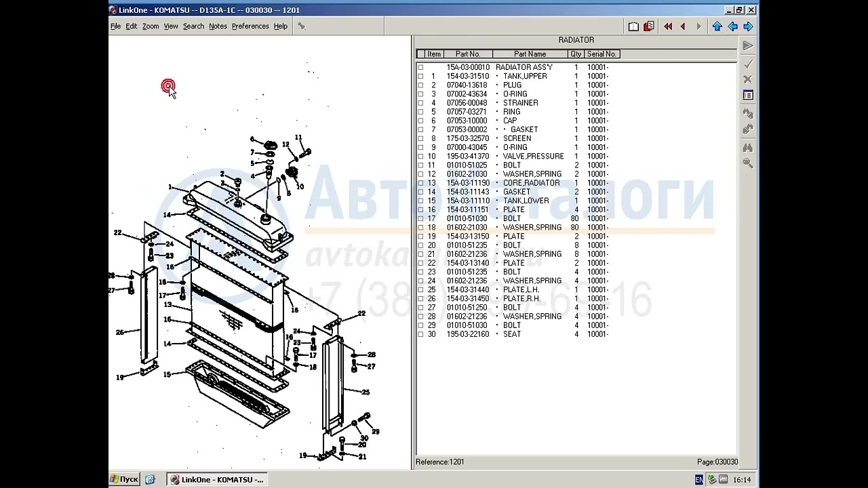The image size is (868, 488).
Task: Open the Notes menu
Action: (x=218, y=26)
